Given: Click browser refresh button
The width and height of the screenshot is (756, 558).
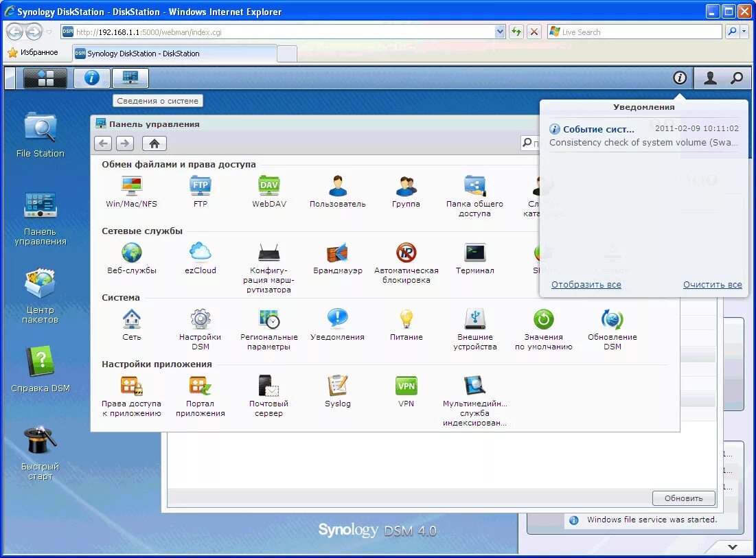Looking at the screenshot, I should point(516,32).
